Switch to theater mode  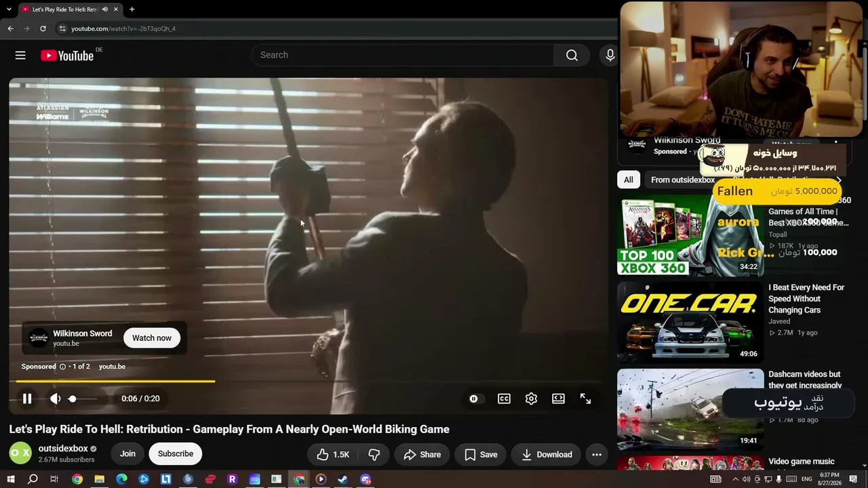[x=558, y=399]
